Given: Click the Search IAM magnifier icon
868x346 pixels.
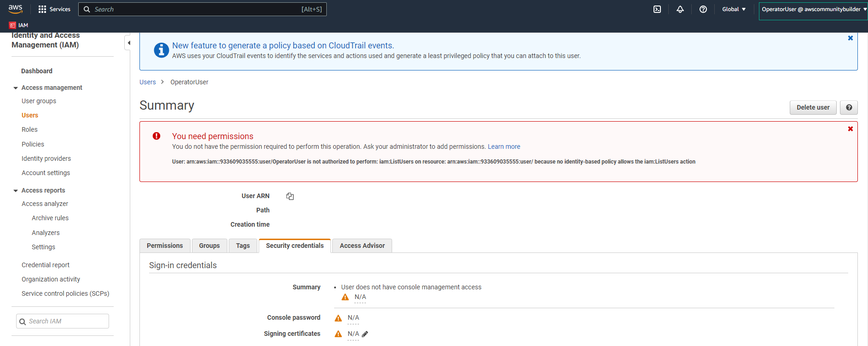Looking at the screenshot, I should pyautogui.click(x=23, y=322).
